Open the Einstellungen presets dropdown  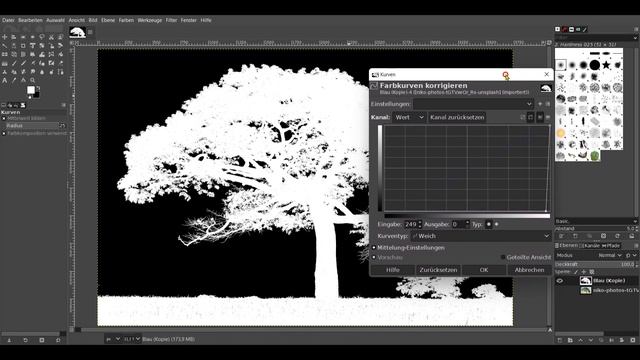pos(473,104)
